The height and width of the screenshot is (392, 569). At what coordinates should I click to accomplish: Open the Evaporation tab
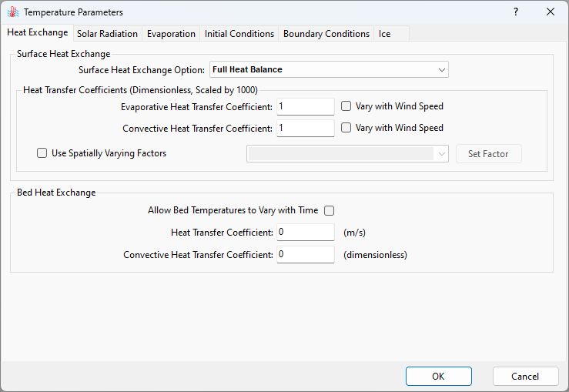click(x=171, y=34)
